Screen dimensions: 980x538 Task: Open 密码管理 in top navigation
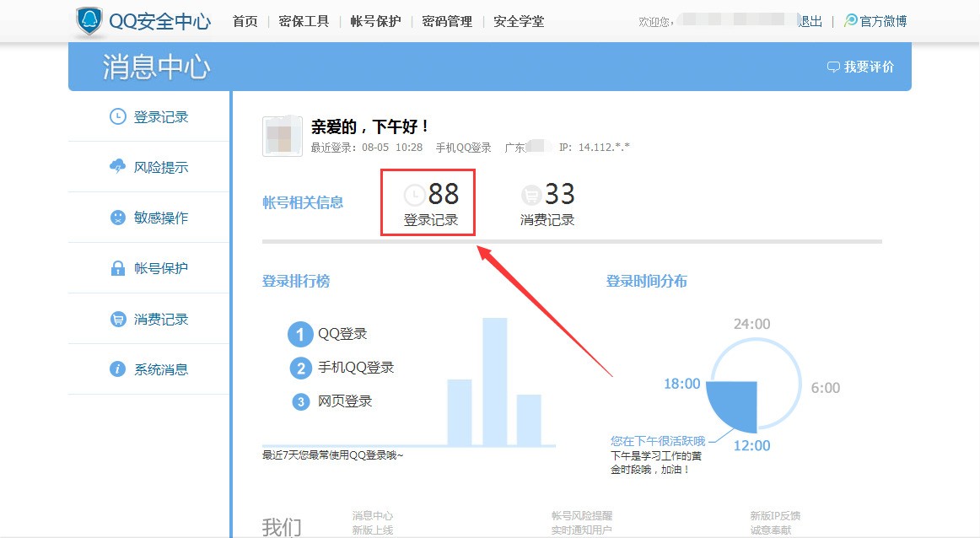click(448, 22)
